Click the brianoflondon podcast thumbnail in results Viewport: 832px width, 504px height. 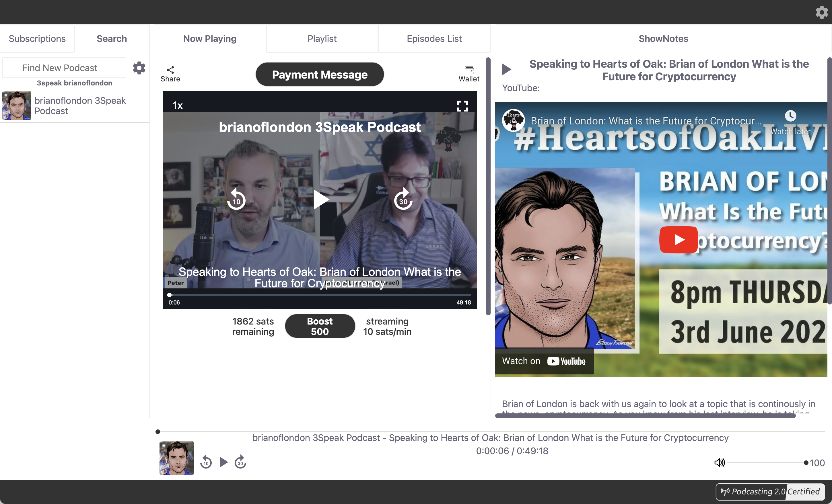click(x=17, y=105)
